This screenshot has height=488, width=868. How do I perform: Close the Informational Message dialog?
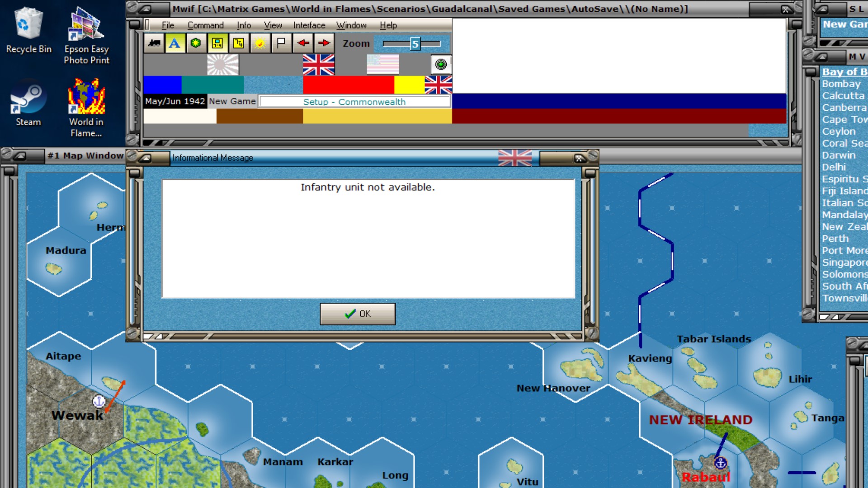(x=579, y=158)
